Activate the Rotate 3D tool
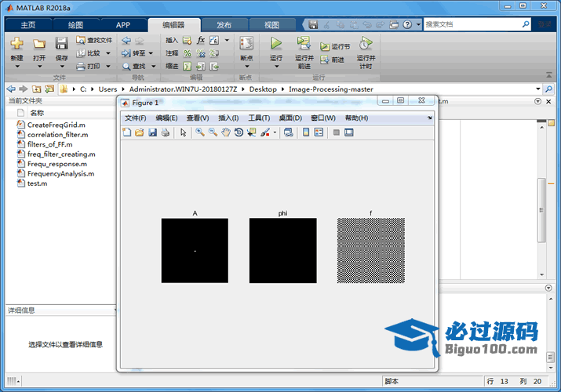 click(239, 132)
